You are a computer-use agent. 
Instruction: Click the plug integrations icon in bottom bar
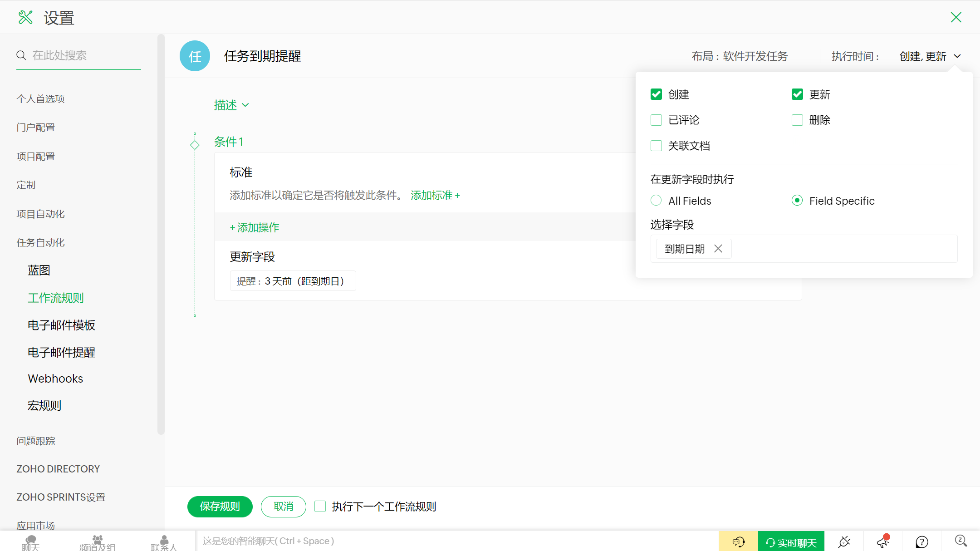[844, 541]
